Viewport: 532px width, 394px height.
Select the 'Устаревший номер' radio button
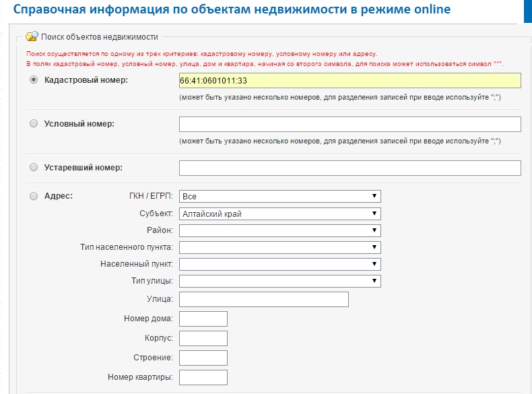(x=34, y=168)
